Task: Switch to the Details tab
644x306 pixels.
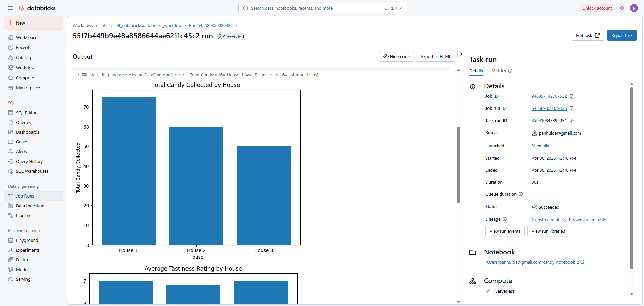Action: click(x=476, y=71)
